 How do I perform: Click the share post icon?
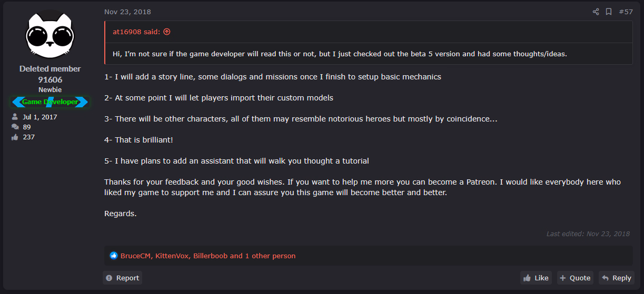(596, 12)
